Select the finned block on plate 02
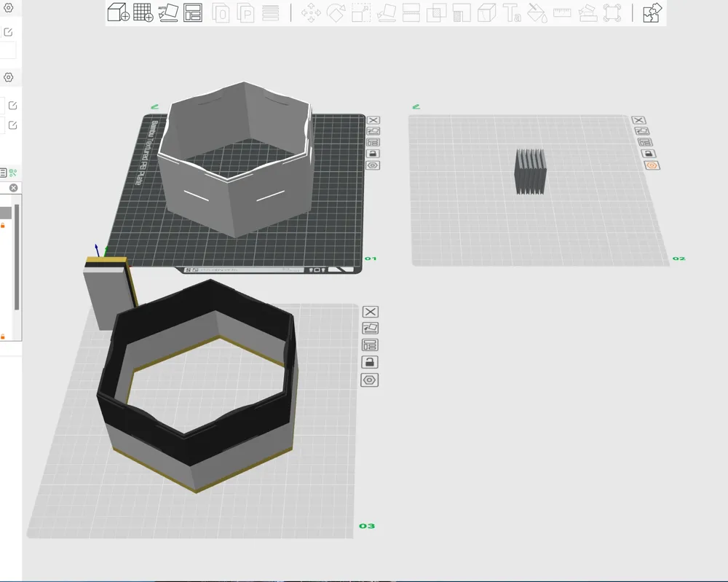 (530, 171)
